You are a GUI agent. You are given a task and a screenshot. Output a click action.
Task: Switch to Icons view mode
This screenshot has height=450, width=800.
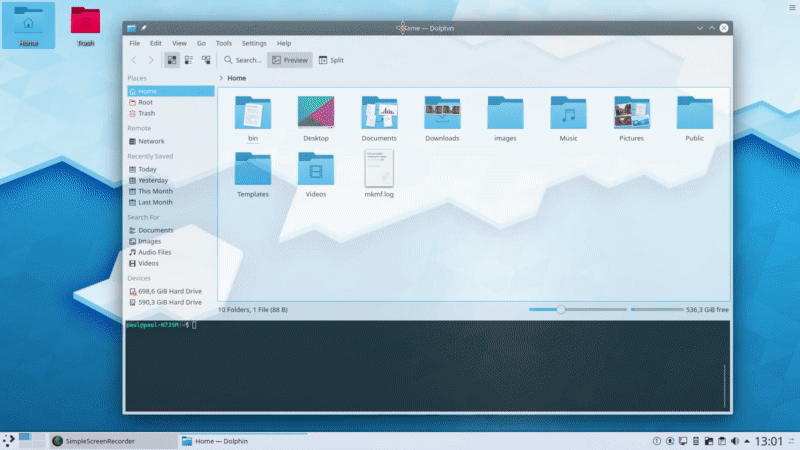click(172, 60)
